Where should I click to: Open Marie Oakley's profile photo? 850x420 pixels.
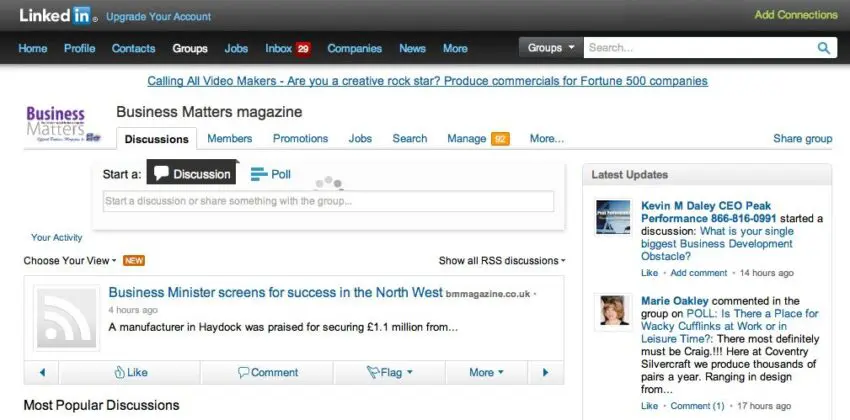pyautogui.click(x=612, y=313)
